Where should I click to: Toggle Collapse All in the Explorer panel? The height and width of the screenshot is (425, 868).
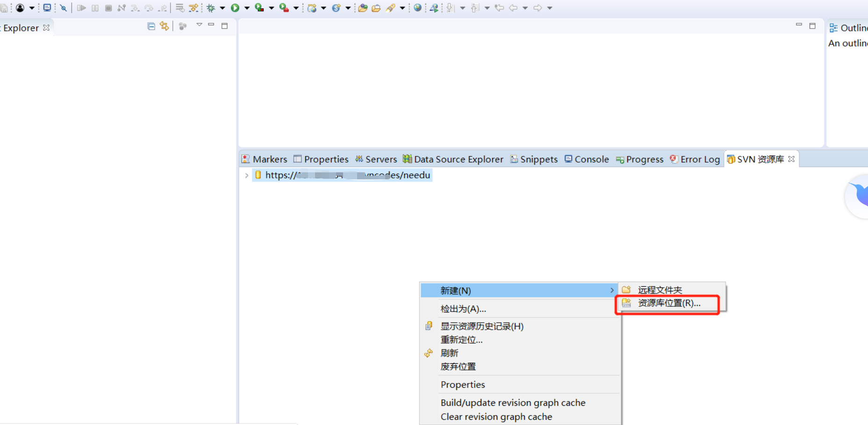[x=151, y=26]
